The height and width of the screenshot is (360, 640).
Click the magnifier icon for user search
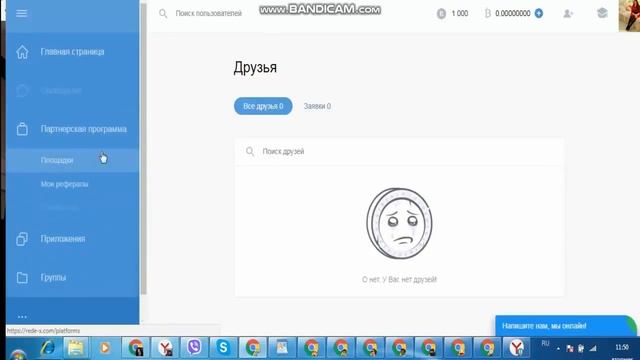tap(163, 13)
